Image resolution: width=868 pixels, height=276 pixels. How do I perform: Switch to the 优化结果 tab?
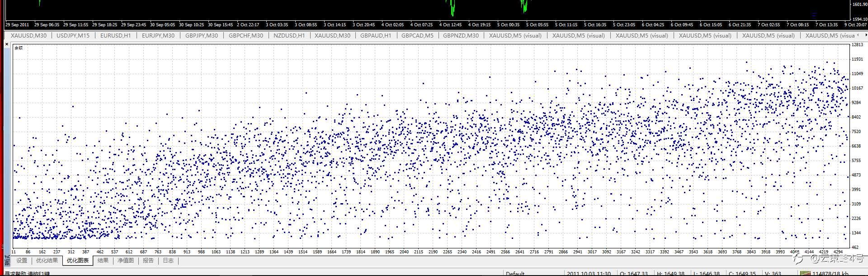tap(47, 261)
